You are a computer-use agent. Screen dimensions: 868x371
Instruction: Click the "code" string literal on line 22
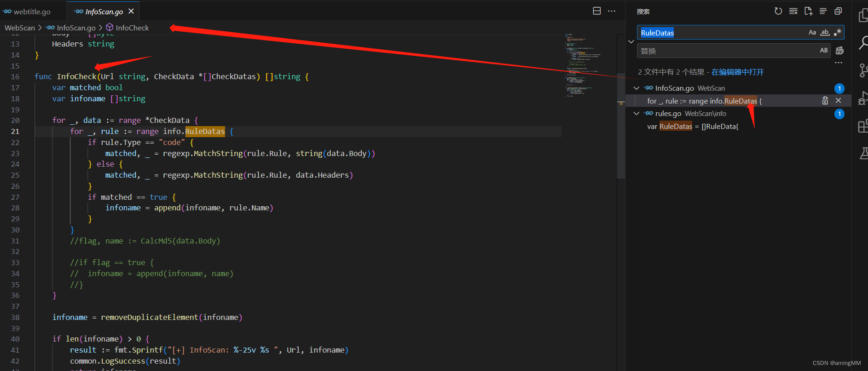(172, 142)
